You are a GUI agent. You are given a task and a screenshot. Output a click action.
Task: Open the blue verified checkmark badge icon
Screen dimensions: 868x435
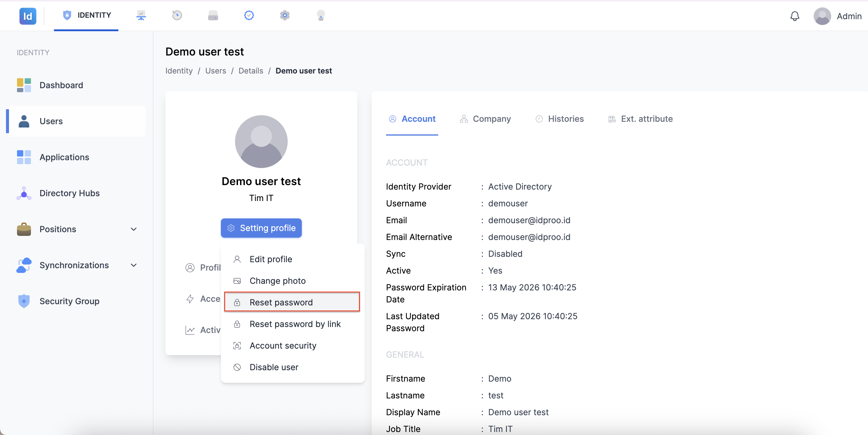[x=249, y=16]
